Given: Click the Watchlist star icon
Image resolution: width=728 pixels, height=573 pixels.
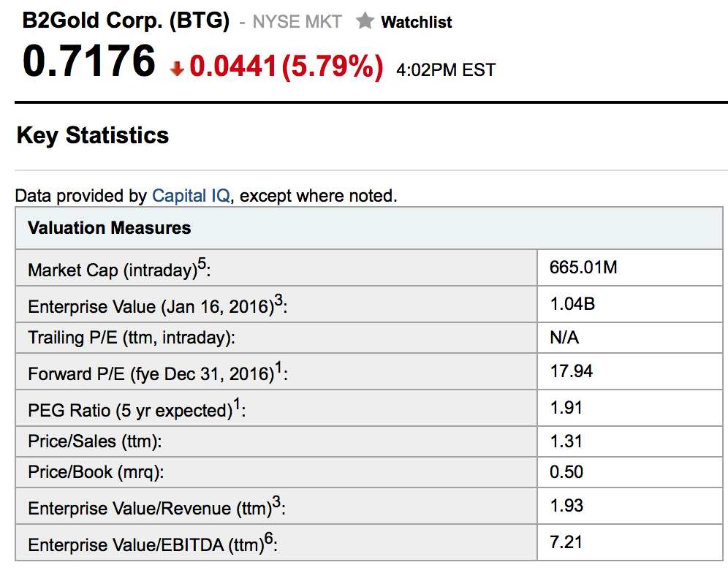Looking at the screenshot, I should pyautogui.click(x=365, y=22).
